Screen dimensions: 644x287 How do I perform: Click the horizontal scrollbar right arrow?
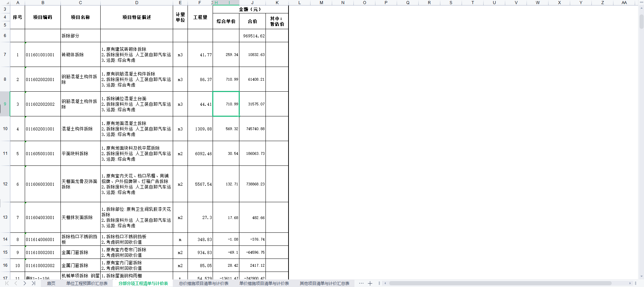630,283
